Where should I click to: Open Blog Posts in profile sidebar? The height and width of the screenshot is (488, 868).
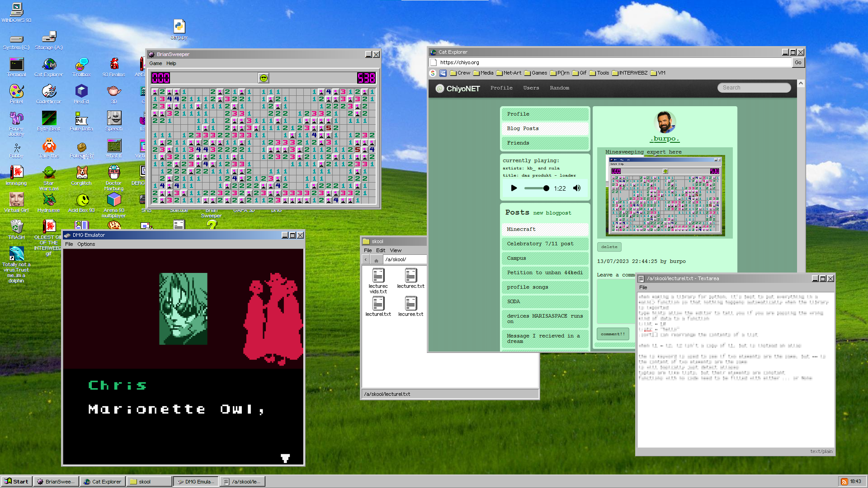545,128
